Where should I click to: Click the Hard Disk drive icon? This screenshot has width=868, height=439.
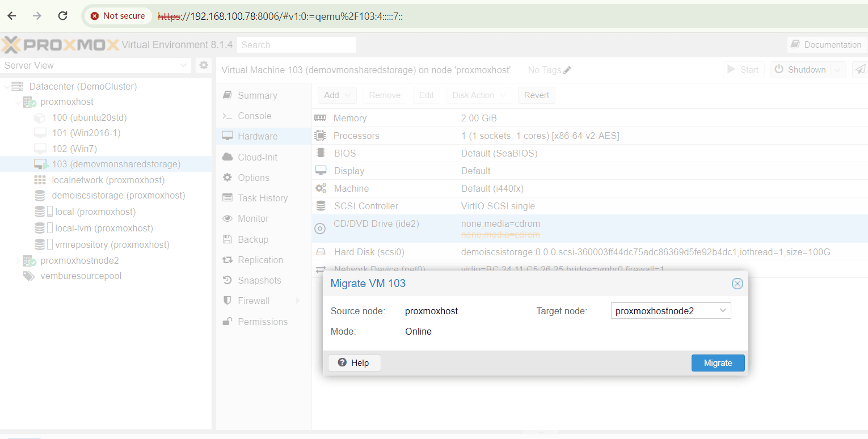tap(321, 252)
